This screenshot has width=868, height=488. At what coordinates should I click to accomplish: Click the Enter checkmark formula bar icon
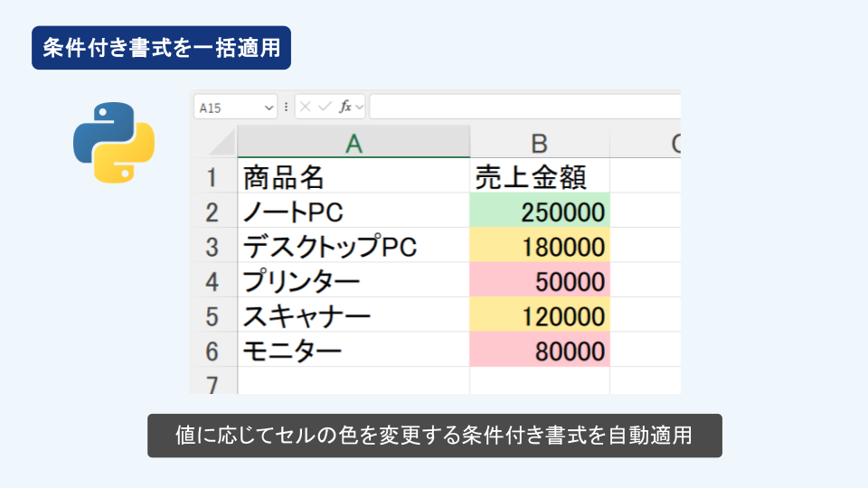pos(325,107)
